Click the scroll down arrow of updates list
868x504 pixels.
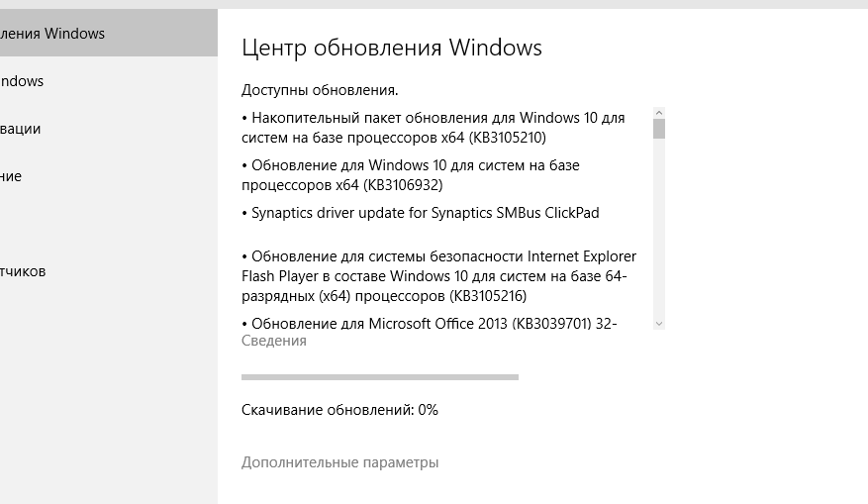659,323
